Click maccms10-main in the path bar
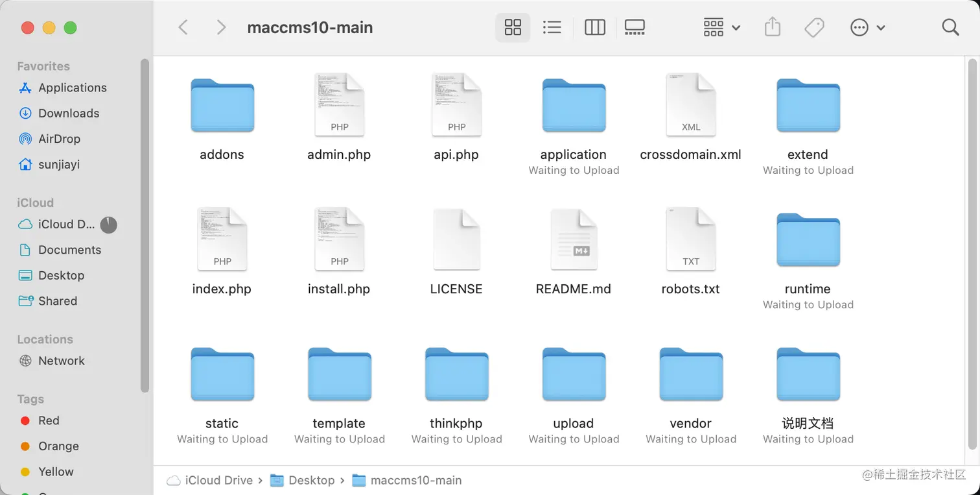Screen dimensions: 980x495 tap(407, 480)
